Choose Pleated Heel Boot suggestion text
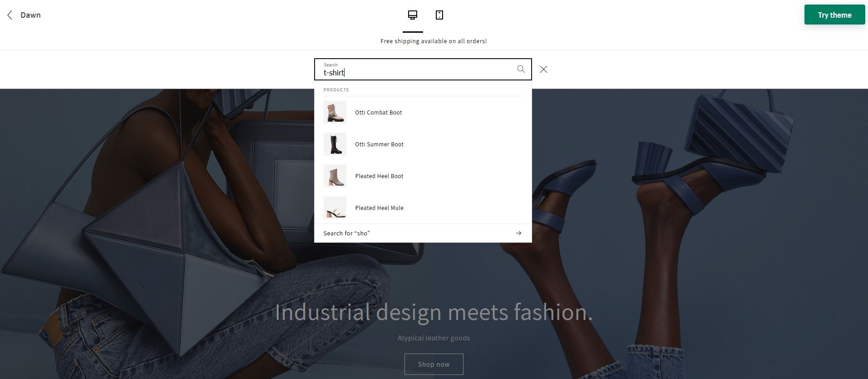The height and width of the screenshot is (379, 868). click(x=379, y=176)
